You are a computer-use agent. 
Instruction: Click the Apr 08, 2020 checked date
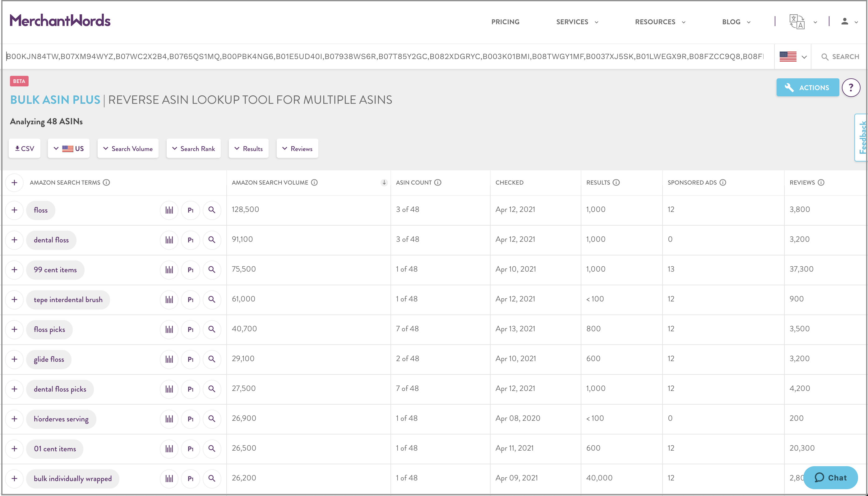[x=518, y=418]
